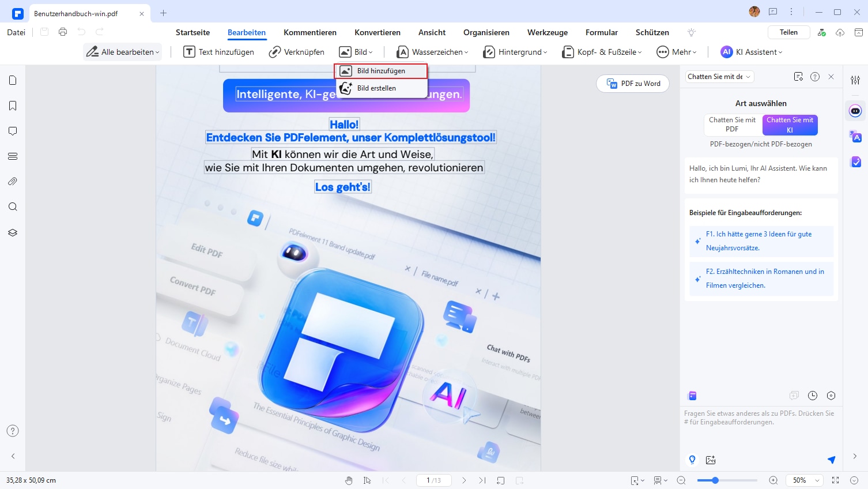Click the save icon next to Datei
868x489 pixels.
click(x=44, y=32)
